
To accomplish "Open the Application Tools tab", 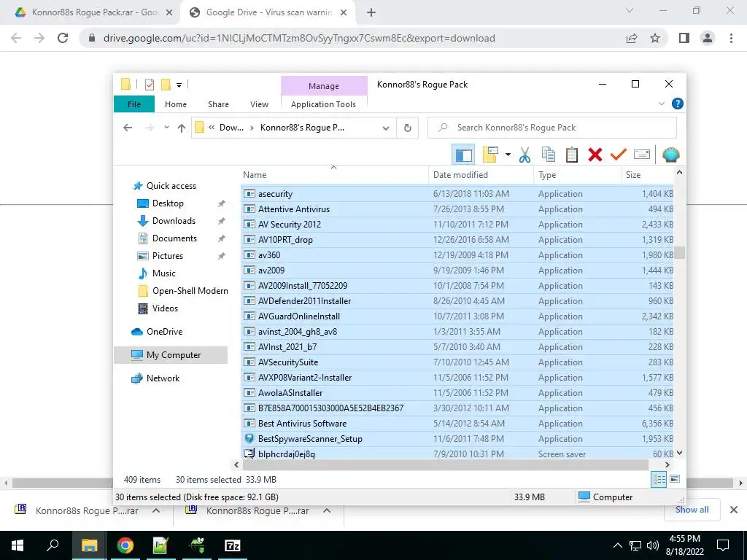I will point(323,104).
